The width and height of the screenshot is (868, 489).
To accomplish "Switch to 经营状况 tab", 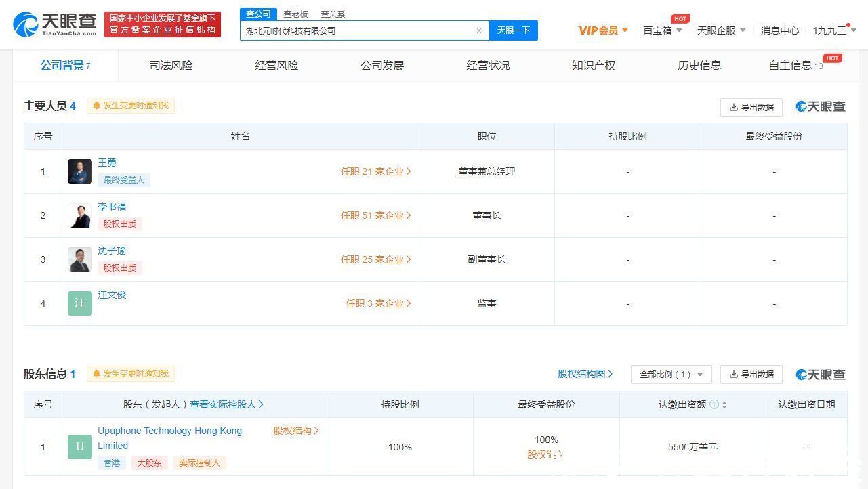I will coord(488,66).
